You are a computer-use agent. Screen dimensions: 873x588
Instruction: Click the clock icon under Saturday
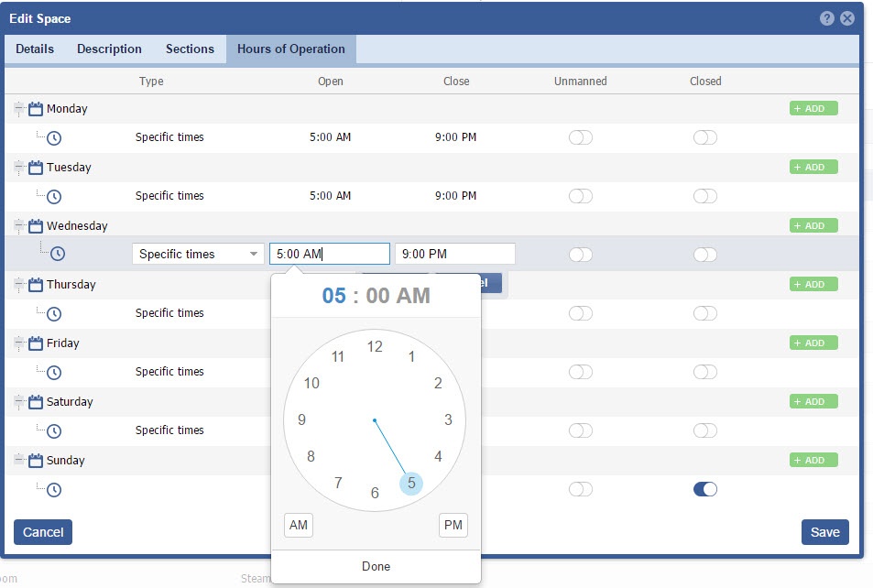(54, 430)
